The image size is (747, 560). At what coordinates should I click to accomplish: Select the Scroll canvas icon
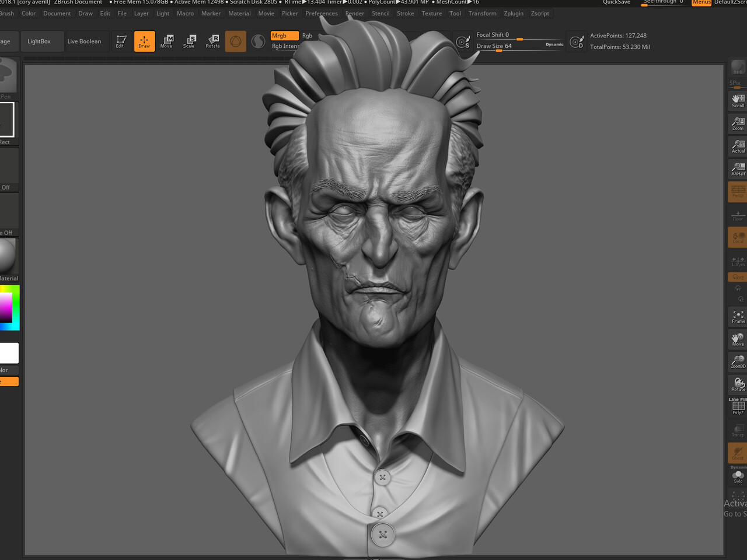738,101
